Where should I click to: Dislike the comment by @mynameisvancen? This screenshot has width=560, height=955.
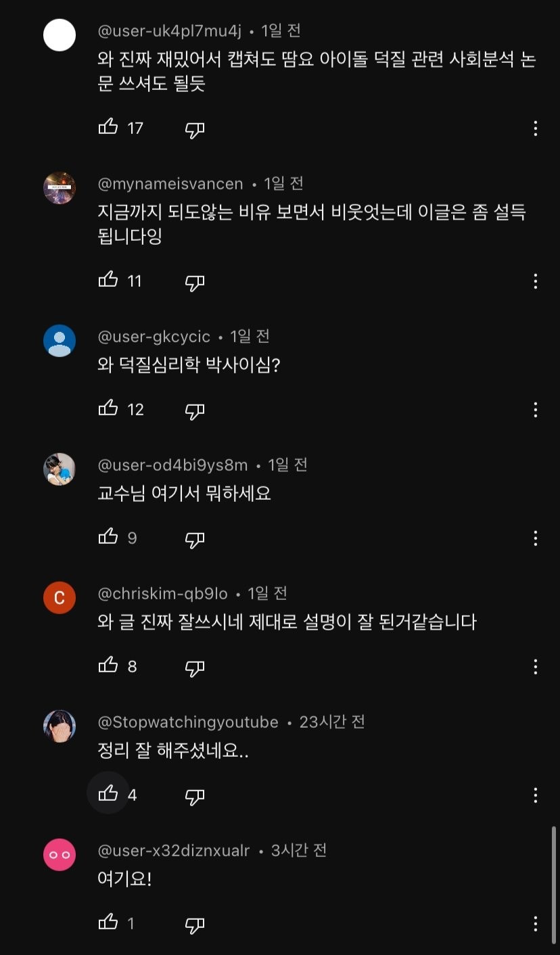tap(195, 282)
